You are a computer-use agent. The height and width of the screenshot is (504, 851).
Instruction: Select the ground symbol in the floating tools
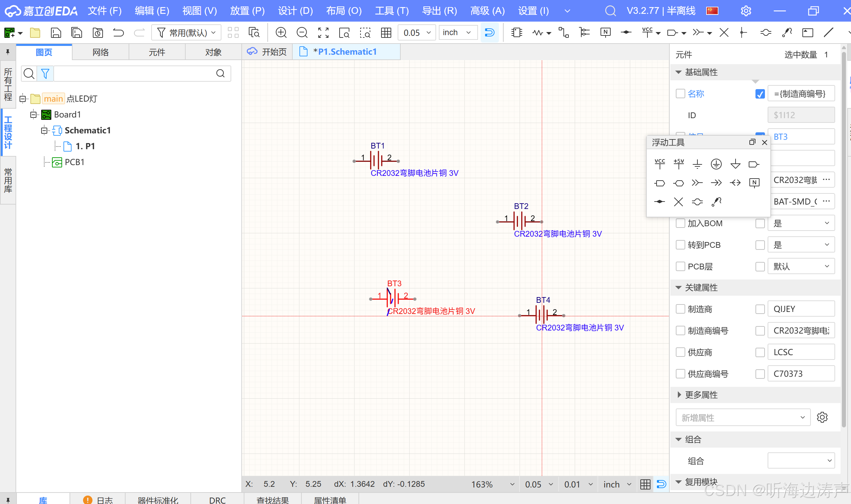click(697, 164)
